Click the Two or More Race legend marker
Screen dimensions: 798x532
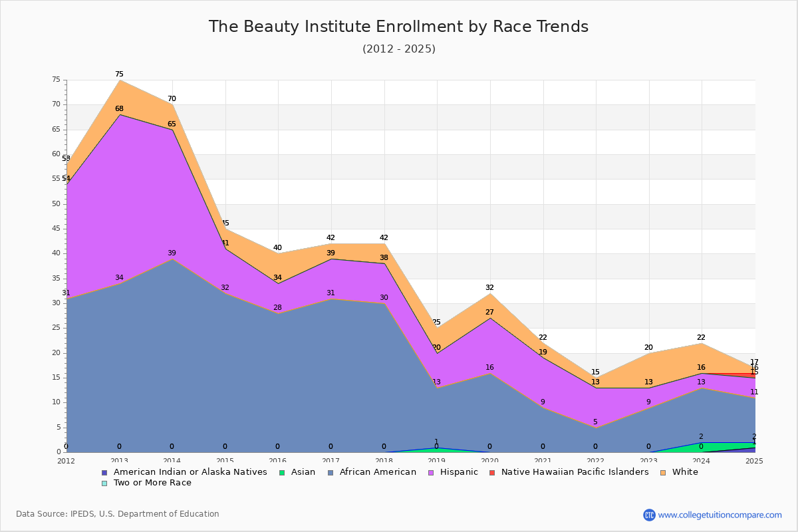click(104, 483)
